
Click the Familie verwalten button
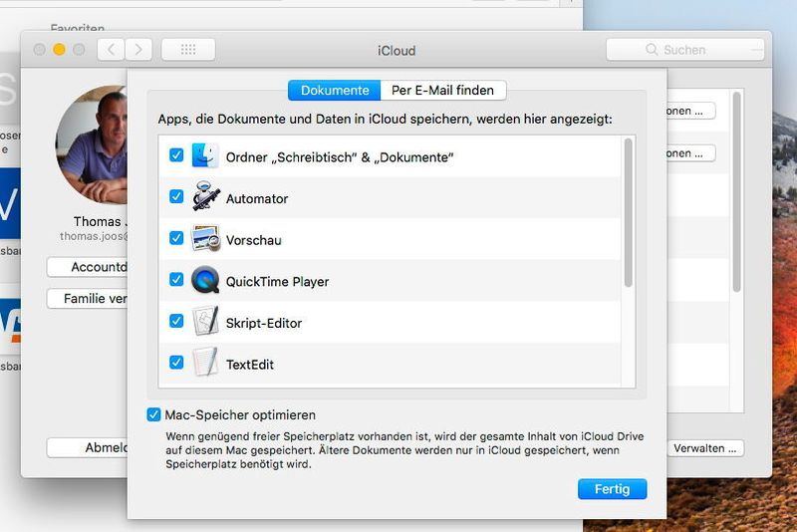point(87,298)
